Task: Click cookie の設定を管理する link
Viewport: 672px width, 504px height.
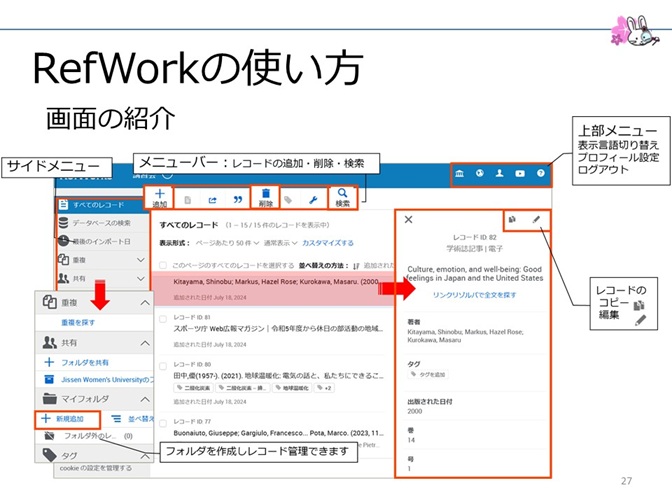Action: [x=96, y=468]
